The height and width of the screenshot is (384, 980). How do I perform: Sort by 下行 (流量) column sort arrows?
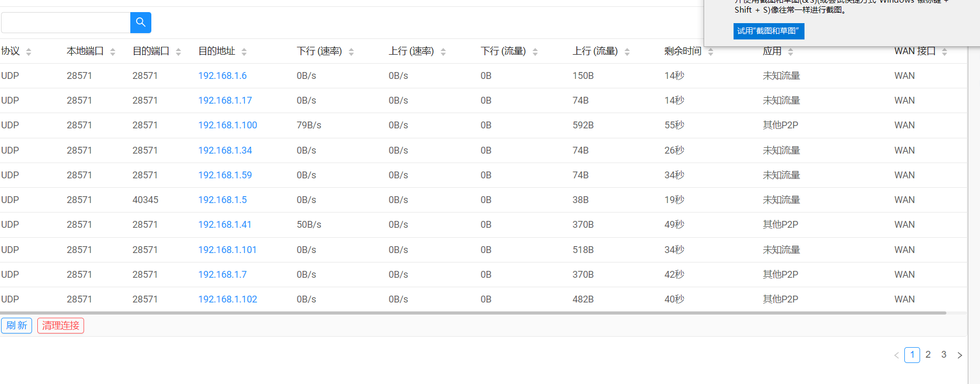click(535, 52)
